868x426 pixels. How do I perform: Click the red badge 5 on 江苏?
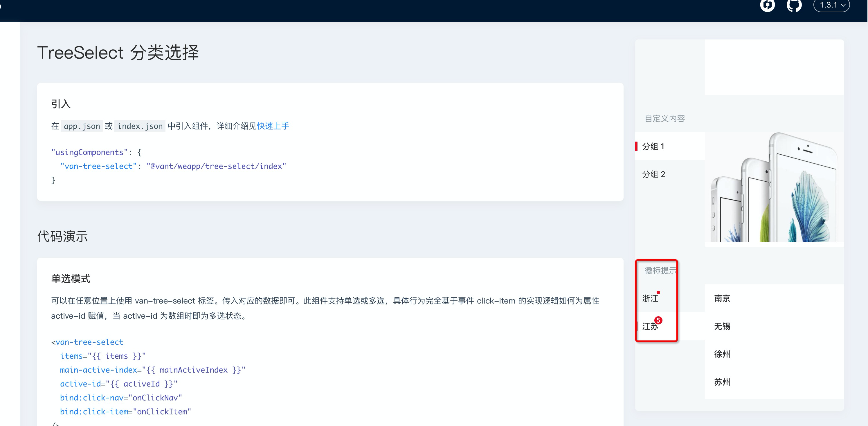[658, 320]
